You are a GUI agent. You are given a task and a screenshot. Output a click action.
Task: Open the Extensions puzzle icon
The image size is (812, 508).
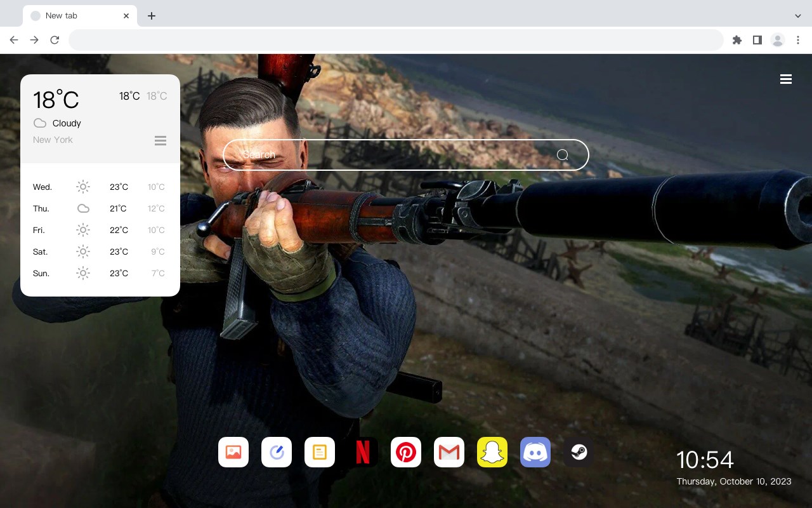pos(737,40)
